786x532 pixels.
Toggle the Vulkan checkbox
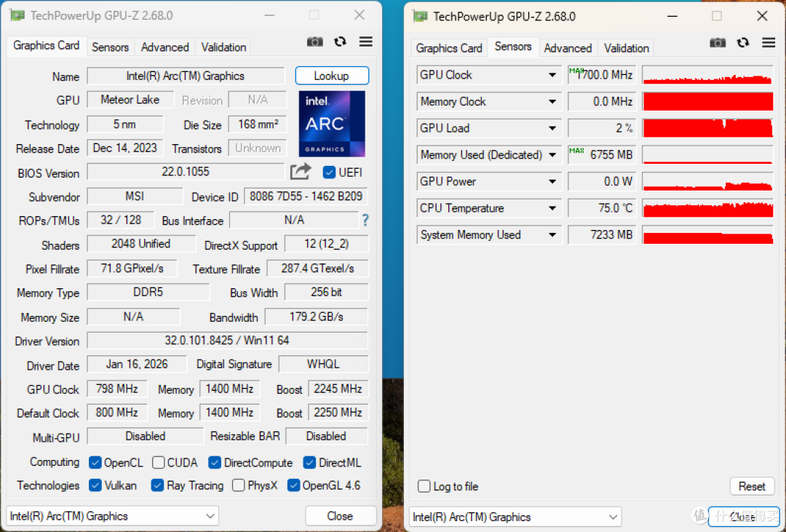[95, 485]
